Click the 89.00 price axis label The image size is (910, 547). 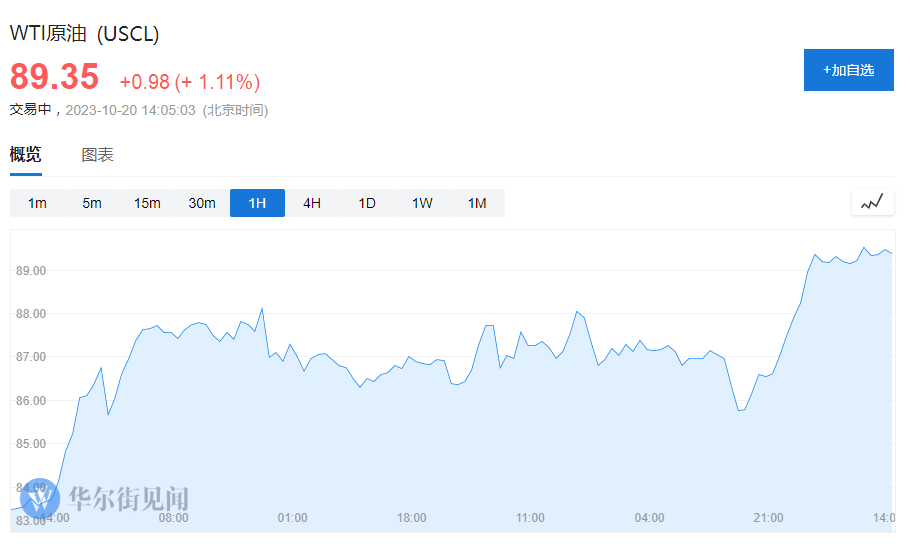29,271
